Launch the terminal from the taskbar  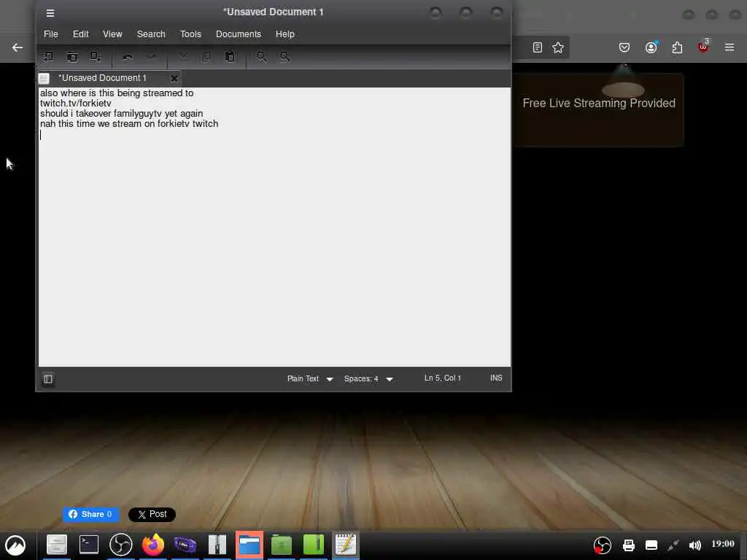point(88,545)
